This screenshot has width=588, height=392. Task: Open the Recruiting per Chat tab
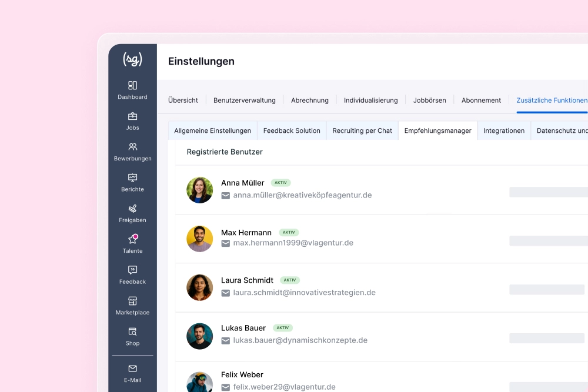362,130
